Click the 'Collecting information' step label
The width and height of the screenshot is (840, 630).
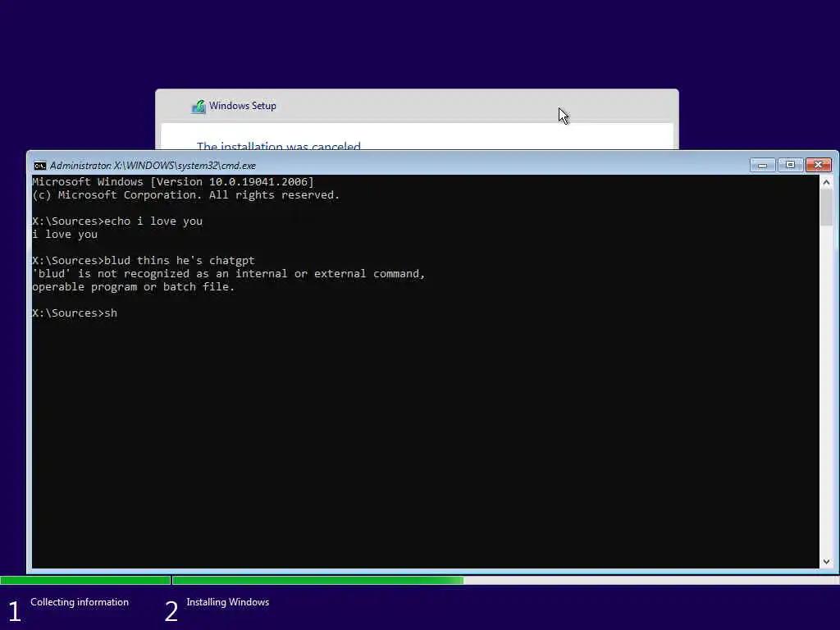[x=80, y=602]
